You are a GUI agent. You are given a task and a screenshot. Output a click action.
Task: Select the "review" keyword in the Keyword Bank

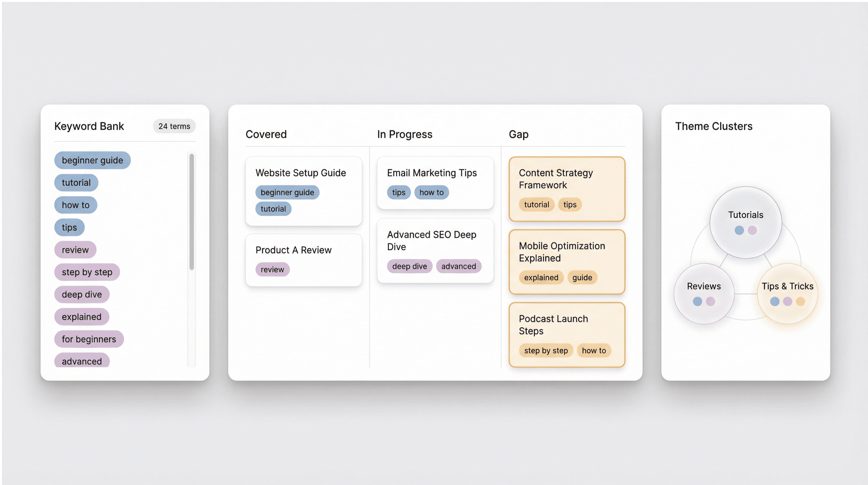75,249
